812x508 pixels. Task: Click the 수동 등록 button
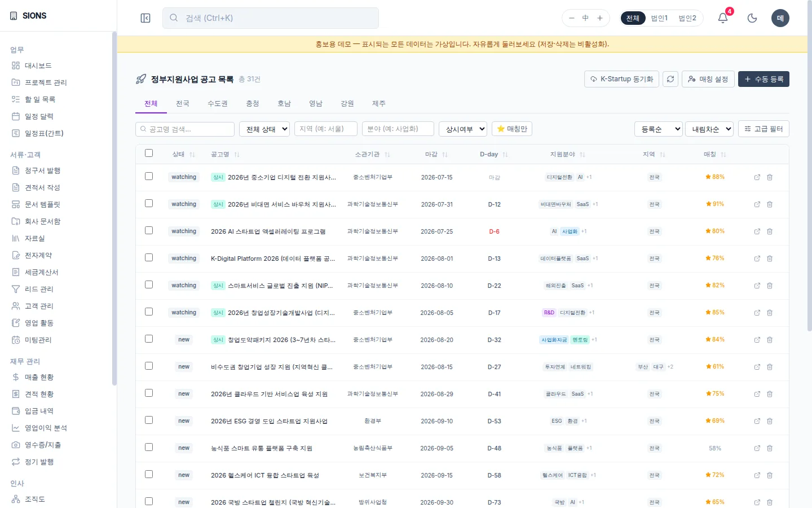[x=764, y=79]
